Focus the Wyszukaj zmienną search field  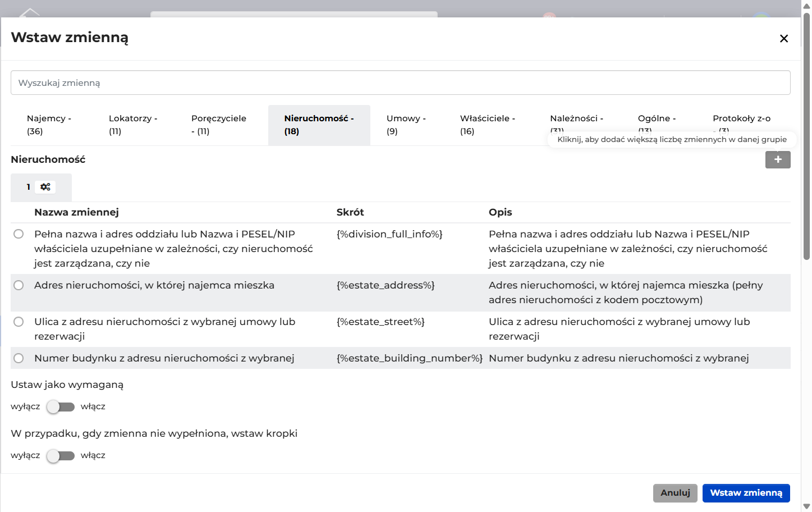401,83
